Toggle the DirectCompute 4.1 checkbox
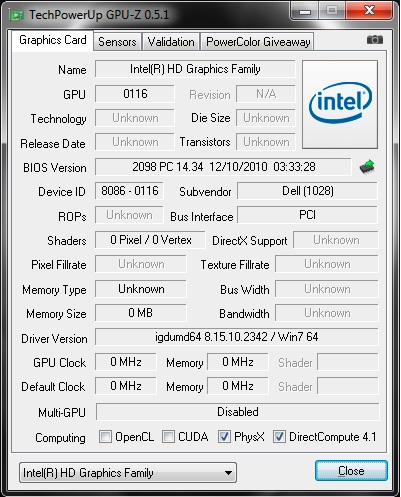The width and height of the screenshot is (401, 497). 279,436
